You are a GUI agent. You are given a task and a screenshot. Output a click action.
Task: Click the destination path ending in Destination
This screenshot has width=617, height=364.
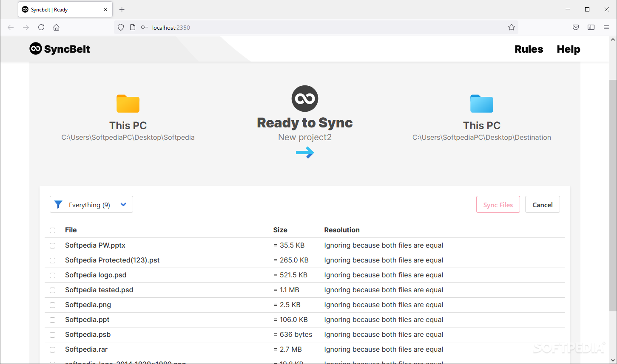482,137
